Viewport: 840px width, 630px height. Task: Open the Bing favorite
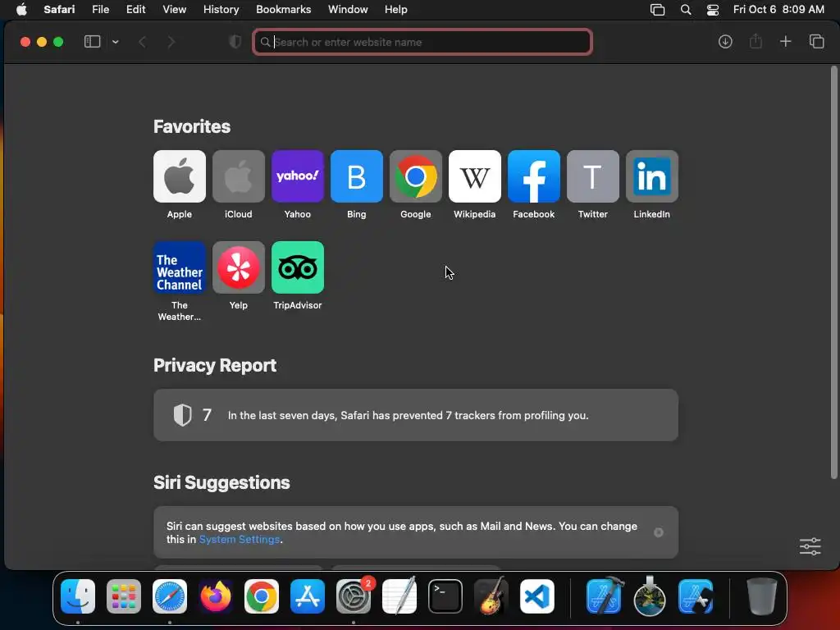pos(357,176)
